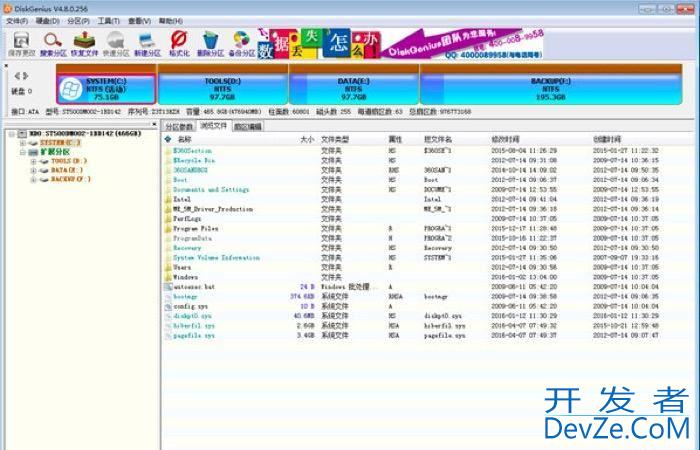Screen dimensions: 700x450
Task: Sort by the 创建时间 created time header
Action: click(607, 139)
